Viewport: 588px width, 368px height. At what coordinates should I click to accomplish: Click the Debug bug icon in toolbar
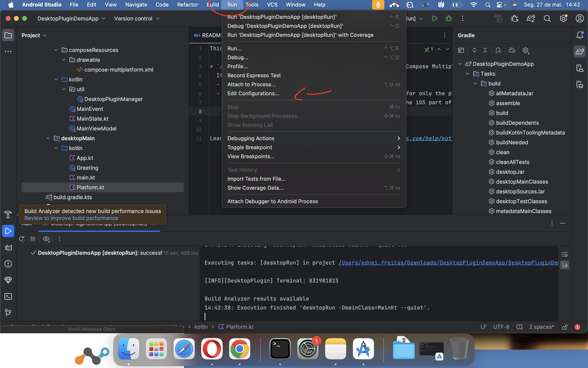pyautogui.click(x=449, y=18)
